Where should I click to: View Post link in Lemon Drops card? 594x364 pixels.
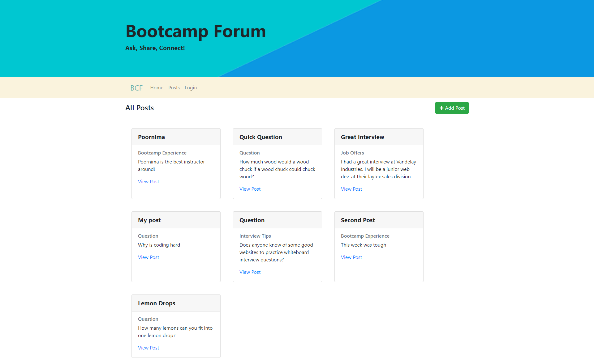tap(148, 348)
